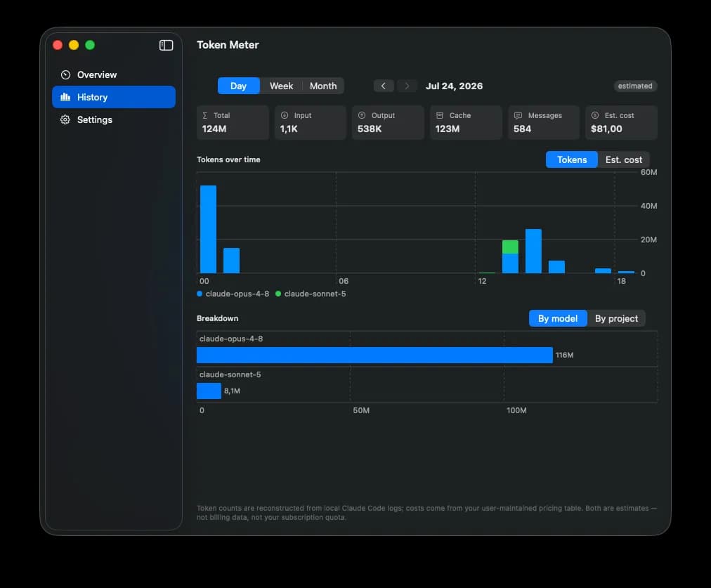
Task: Click the Output card arrow icon
Action: (362, 116)
